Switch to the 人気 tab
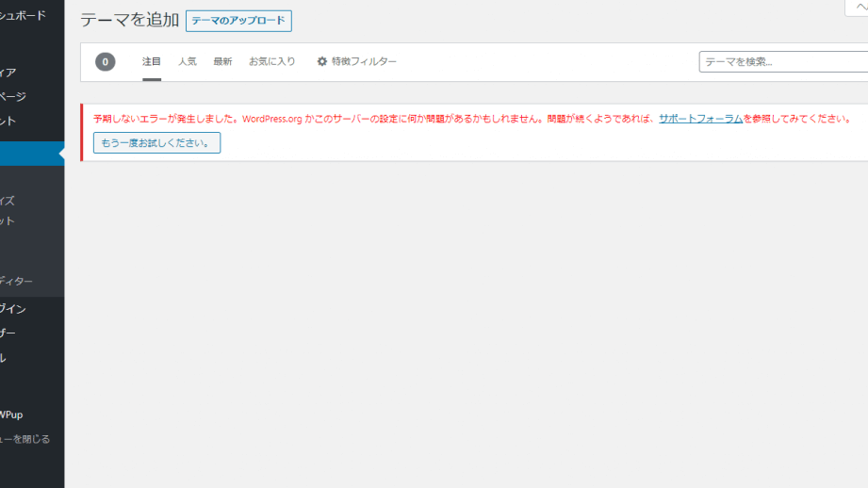 pos(188,61)
